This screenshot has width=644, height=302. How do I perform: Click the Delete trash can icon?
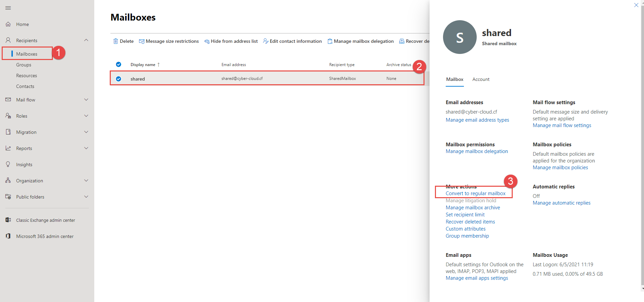point(115,41)
